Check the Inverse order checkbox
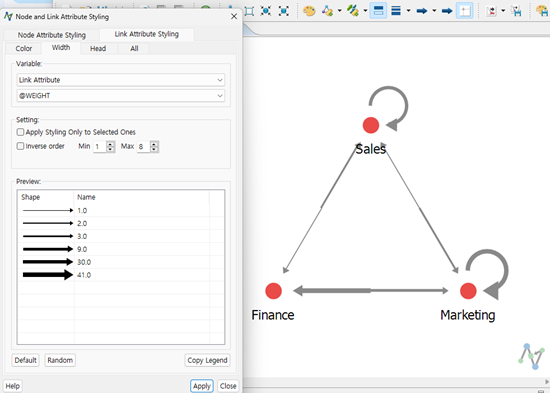 (21, 146)
